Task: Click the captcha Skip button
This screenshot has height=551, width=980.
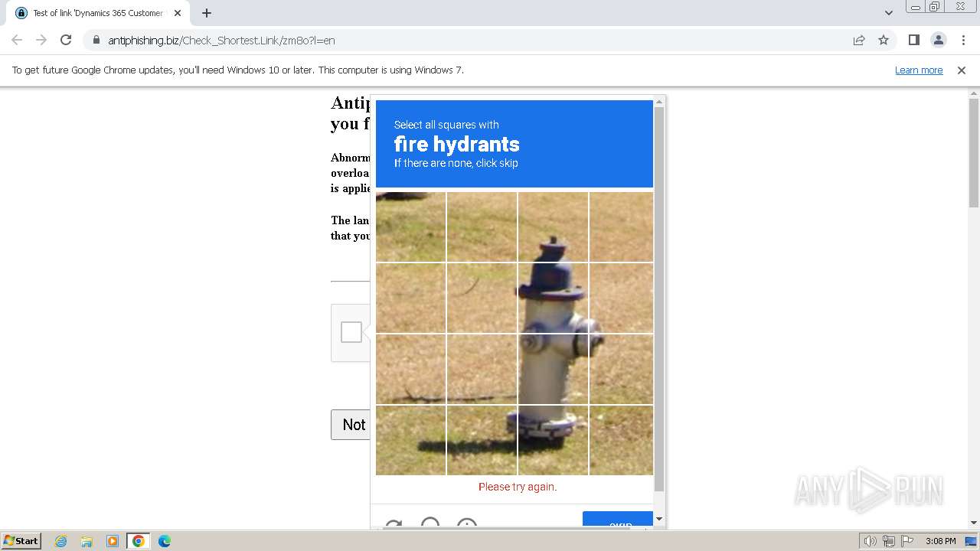Action: (x=618, y=520)
